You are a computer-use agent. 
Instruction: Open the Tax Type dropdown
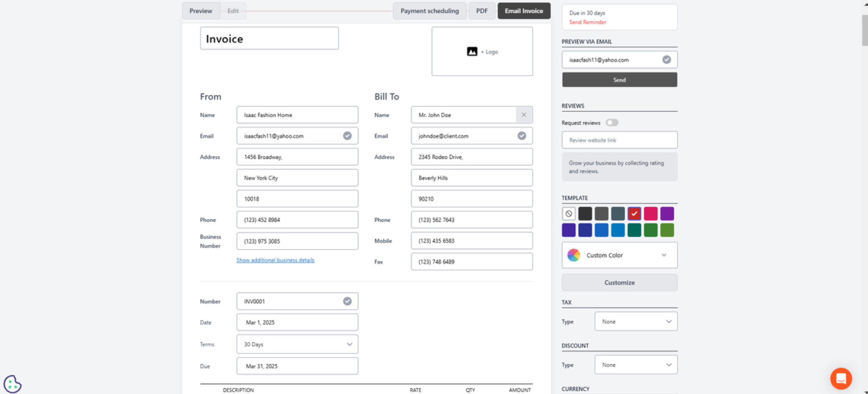(636, 321)
